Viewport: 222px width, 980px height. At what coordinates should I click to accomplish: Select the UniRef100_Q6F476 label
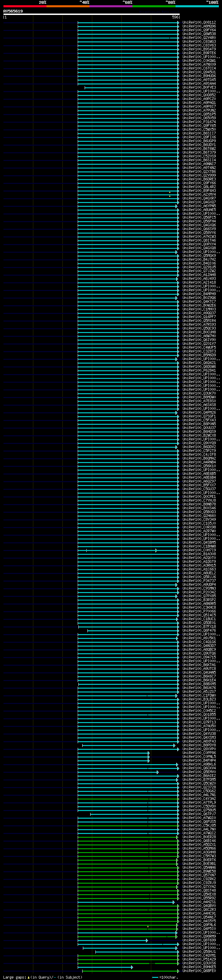click(199, 630)
